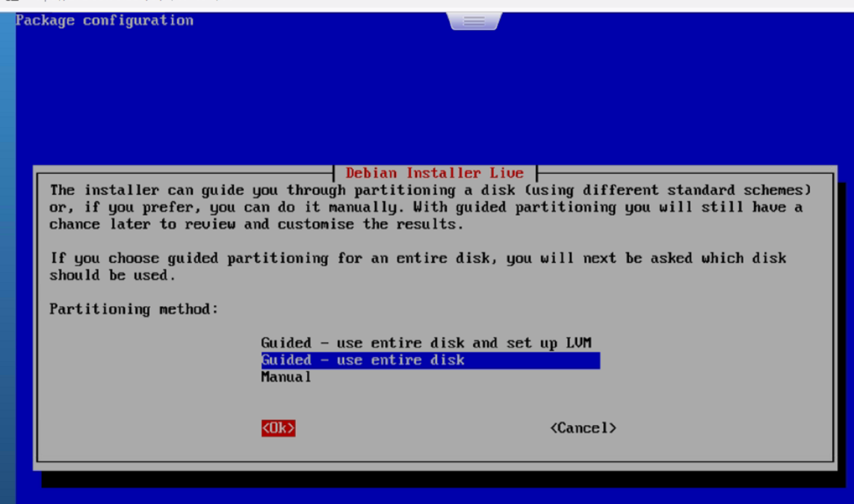Choose the Manual partitioning method

(x=286, y=377)
